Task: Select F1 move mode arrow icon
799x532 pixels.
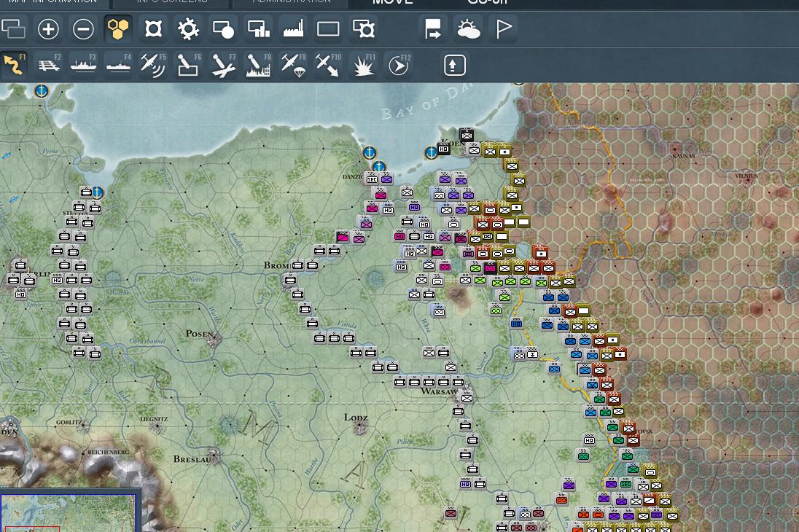Action: click(x=15, y=65)
